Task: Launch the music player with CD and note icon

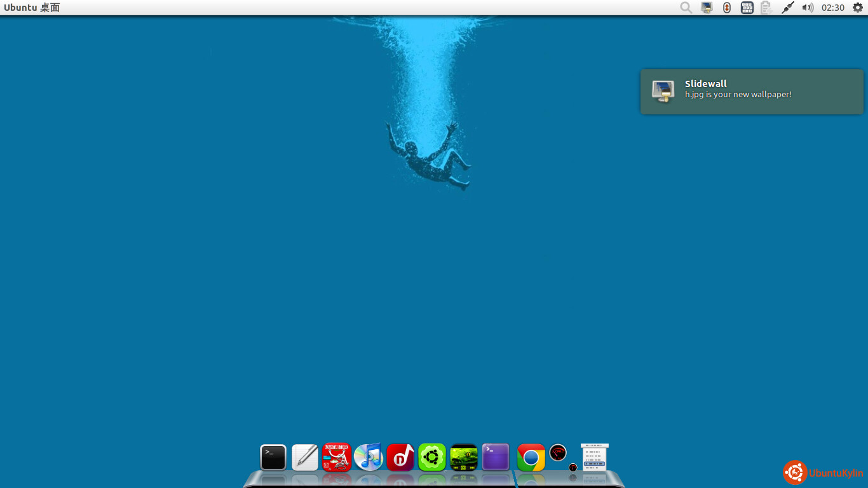Action: point(369,457)
